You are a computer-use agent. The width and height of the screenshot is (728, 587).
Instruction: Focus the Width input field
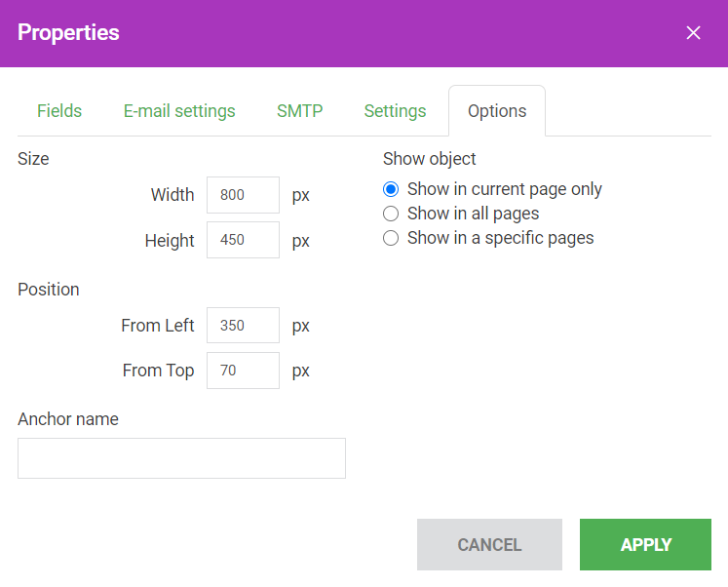pos(243,195)
